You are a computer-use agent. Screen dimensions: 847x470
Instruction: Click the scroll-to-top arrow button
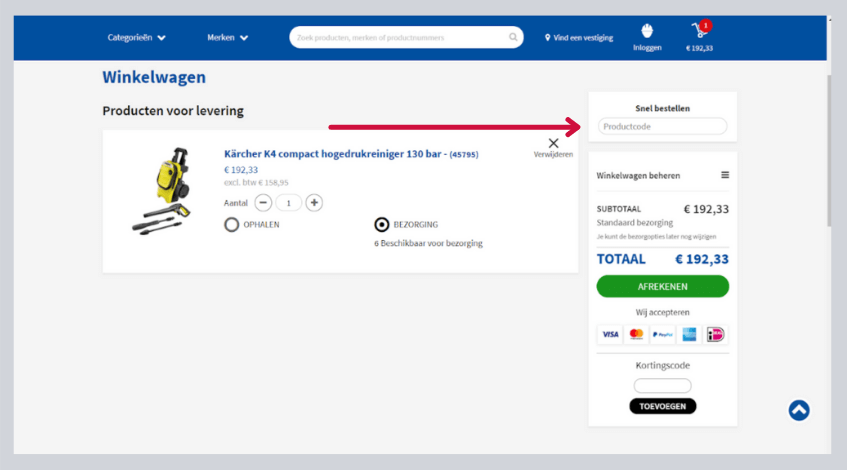click(798, 410)
